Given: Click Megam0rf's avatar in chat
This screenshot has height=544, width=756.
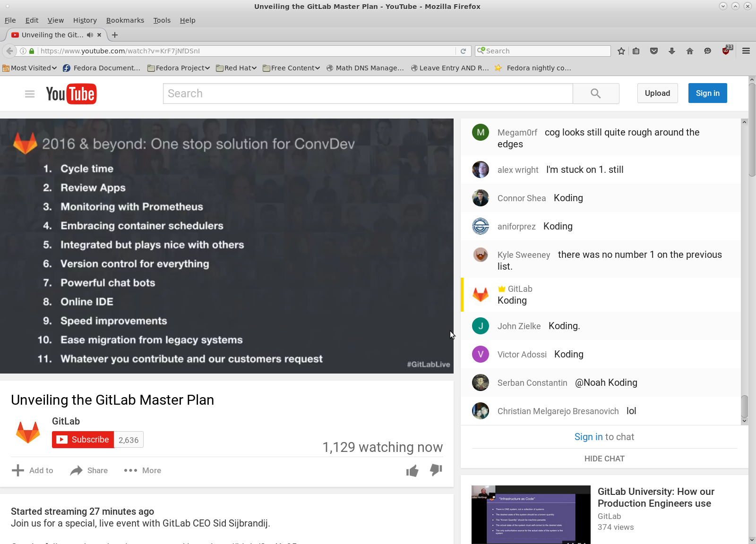Looking at the screenshot, I should [481, 132].
